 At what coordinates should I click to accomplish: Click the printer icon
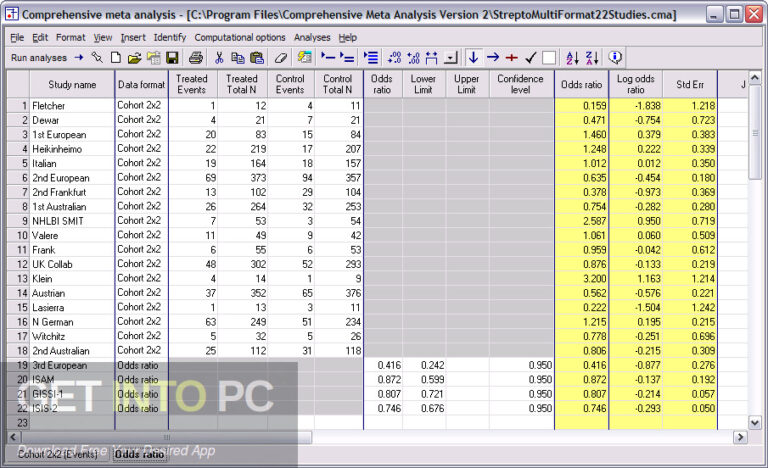[195, 58]
